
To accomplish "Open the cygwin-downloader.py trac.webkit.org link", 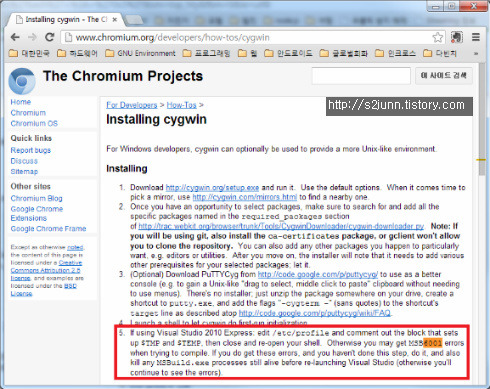I will (x=281, y=226).
